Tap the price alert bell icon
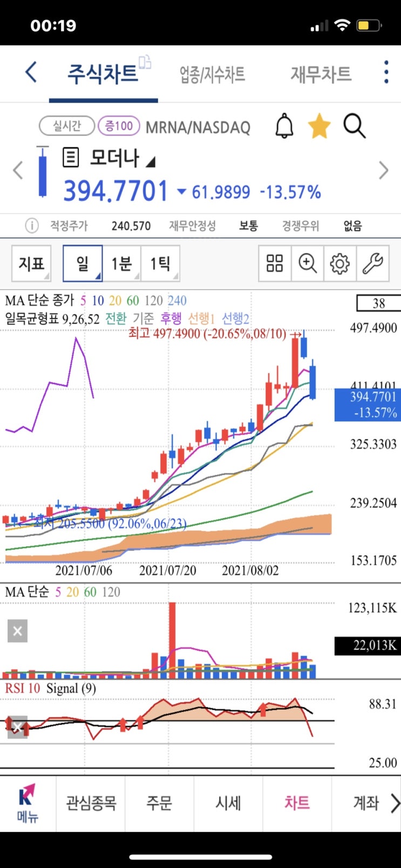Screen dimensions: 401x868 (x=284, y=126)
